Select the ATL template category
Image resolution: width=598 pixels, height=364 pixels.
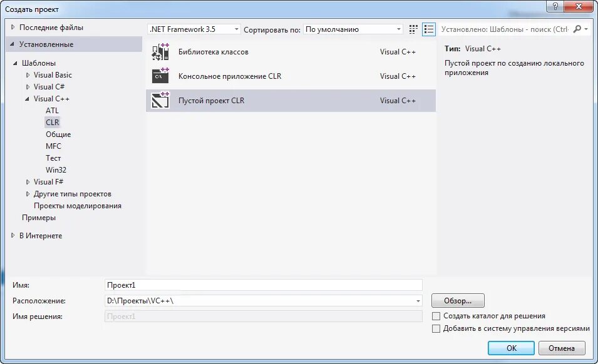click(x=52, y=111)
